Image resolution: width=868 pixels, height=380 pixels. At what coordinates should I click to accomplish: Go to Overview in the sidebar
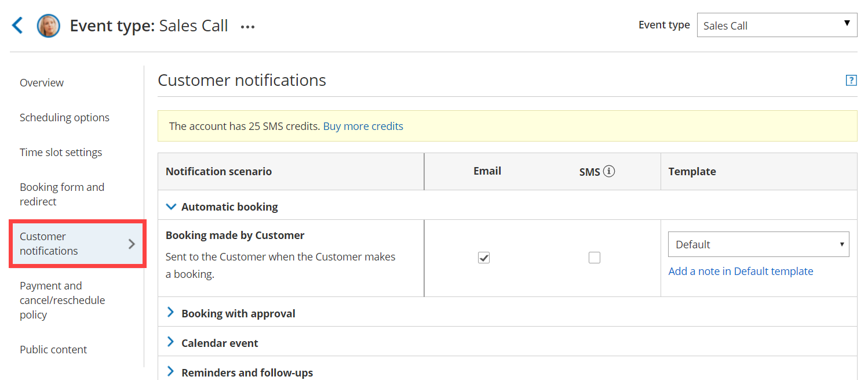[42, 83]
